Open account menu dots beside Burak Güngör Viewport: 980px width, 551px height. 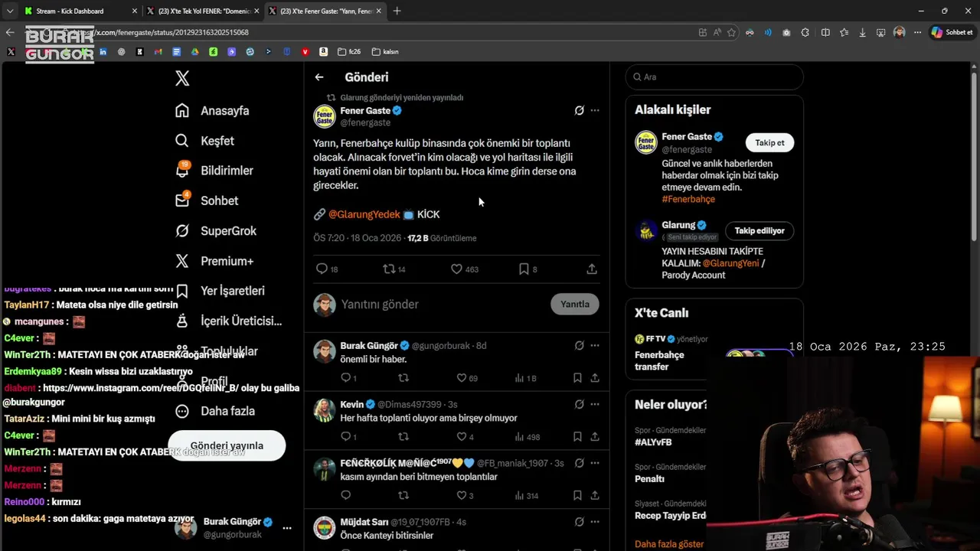[287, 528]
